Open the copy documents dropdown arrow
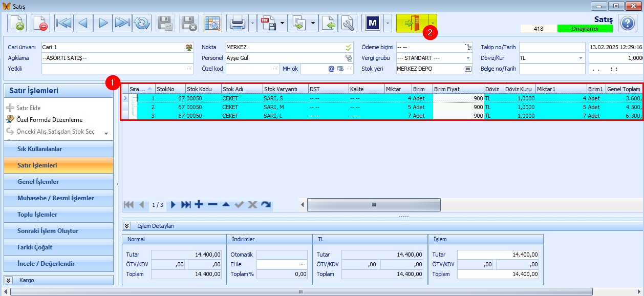The height and width of the screenshot is (296, 644). coord(312,23)
